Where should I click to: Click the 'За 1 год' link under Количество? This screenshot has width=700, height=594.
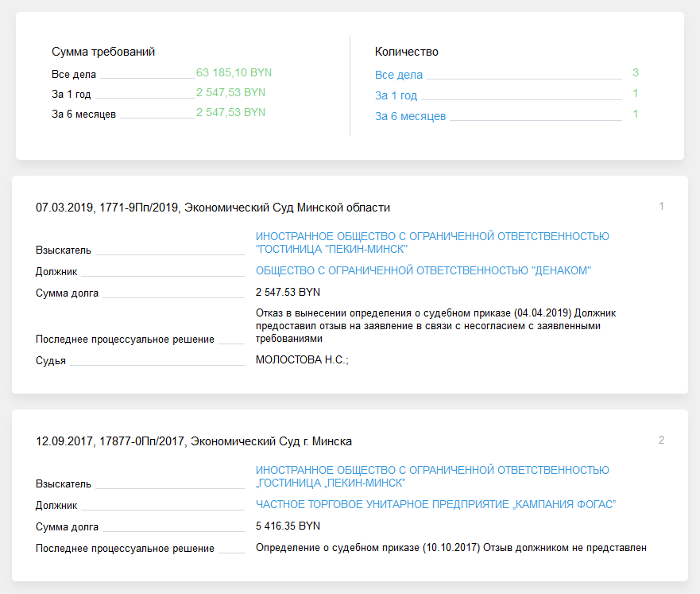396,96
